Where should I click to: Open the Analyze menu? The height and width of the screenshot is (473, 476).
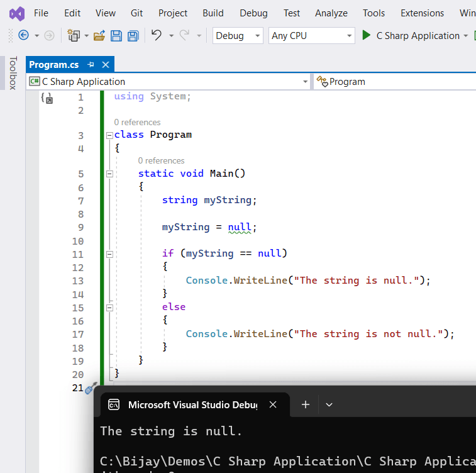[x=331, y=13]
